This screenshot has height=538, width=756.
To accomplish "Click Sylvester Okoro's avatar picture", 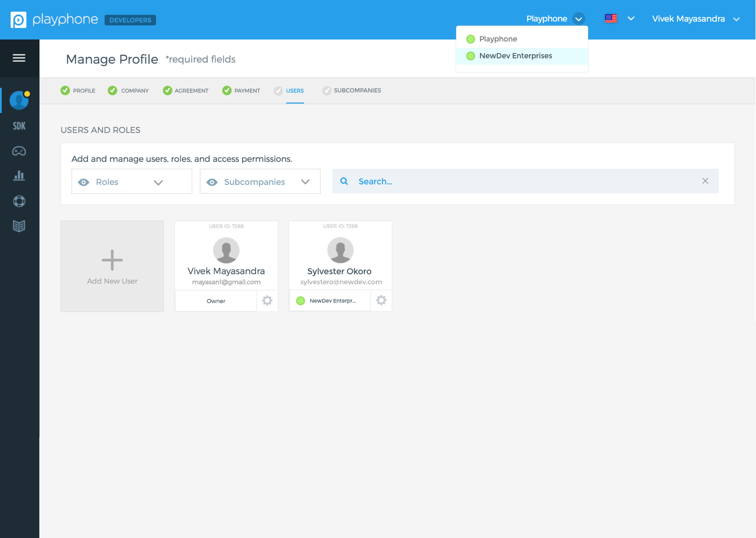I will pos(340,250).
